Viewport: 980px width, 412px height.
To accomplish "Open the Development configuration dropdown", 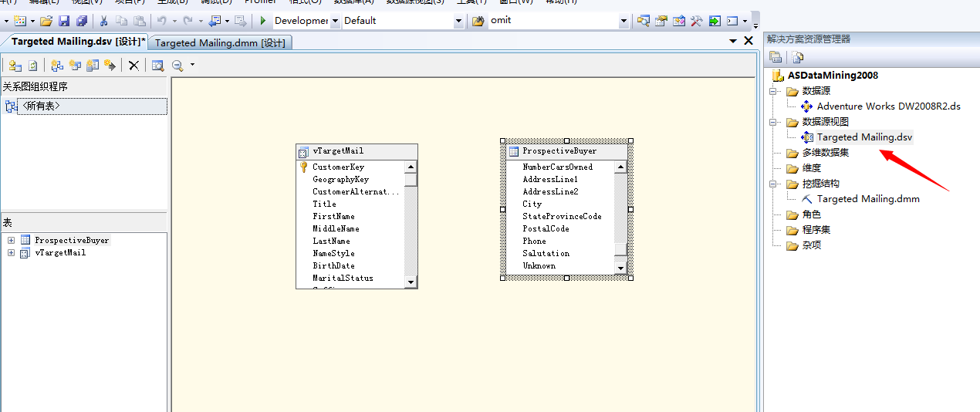I will pyautogui.click(x=335, y=21).
